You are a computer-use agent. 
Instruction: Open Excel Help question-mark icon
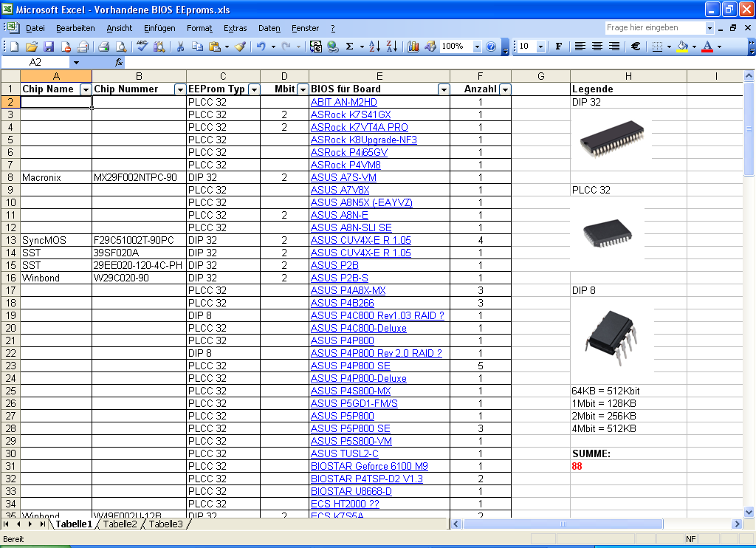(x=491, y=47)
